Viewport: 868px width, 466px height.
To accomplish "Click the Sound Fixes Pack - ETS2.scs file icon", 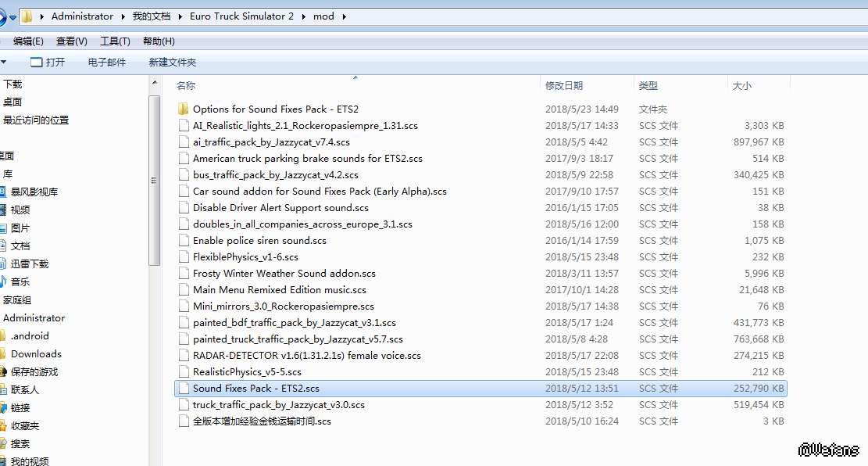I will pyautogui.click(x=184, y=389).
